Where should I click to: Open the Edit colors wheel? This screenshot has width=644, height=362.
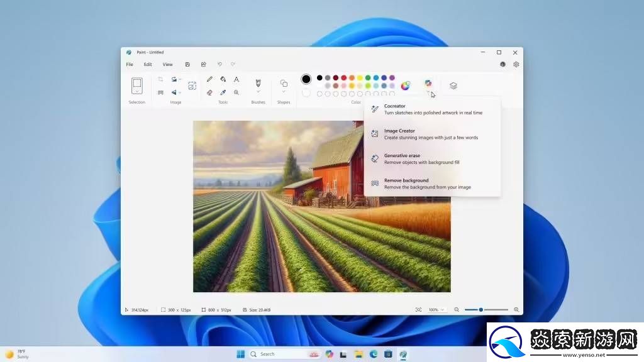(x=406, y=85)
